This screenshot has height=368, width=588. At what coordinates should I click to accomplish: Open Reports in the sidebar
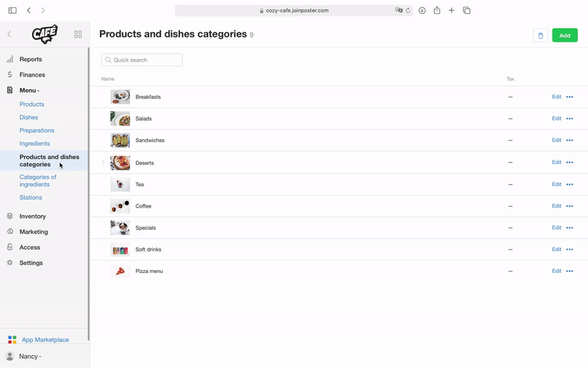pyautogui.click(x=31, y=60)
